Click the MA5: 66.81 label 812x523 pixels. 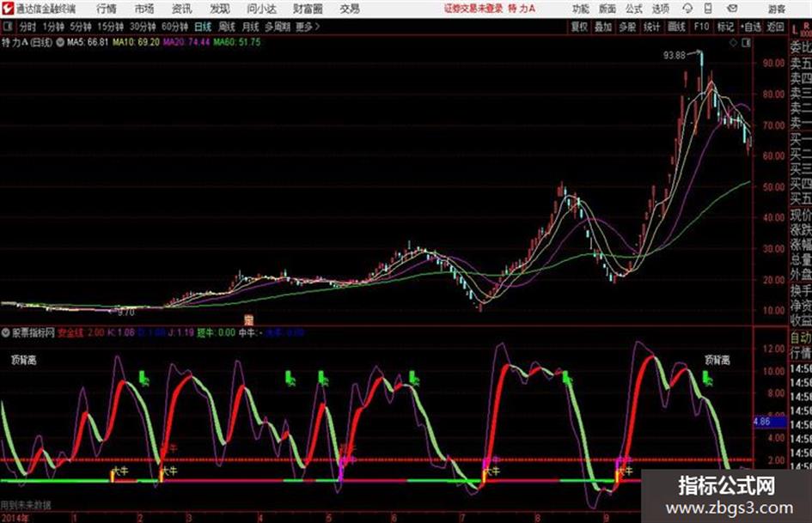(88, 42)
